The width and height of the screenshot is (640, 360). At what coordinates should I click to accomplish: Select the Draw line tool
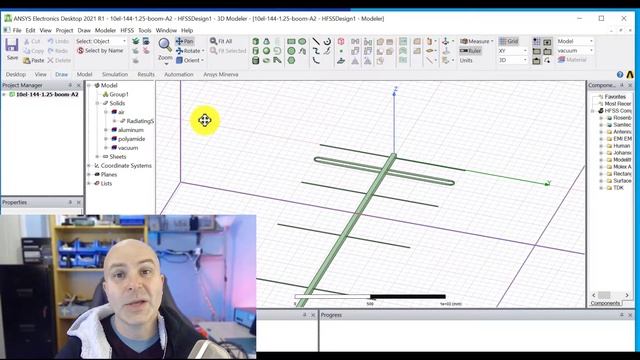(316, 41)
